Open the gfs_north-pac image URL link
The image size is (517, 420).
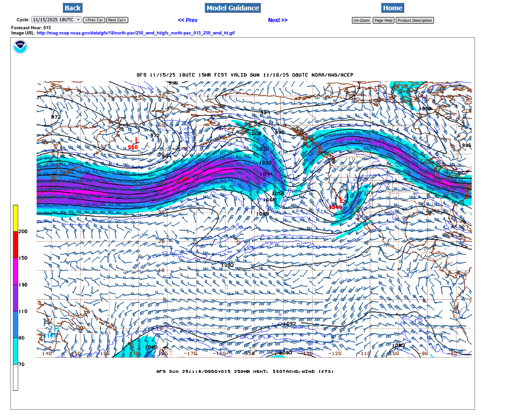[x=135, y=33]
